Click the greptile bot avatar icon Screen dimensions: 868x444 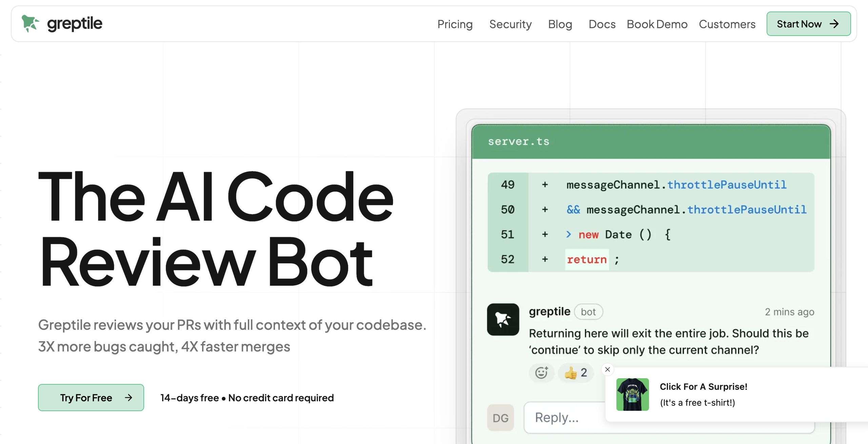coord(503,319)
